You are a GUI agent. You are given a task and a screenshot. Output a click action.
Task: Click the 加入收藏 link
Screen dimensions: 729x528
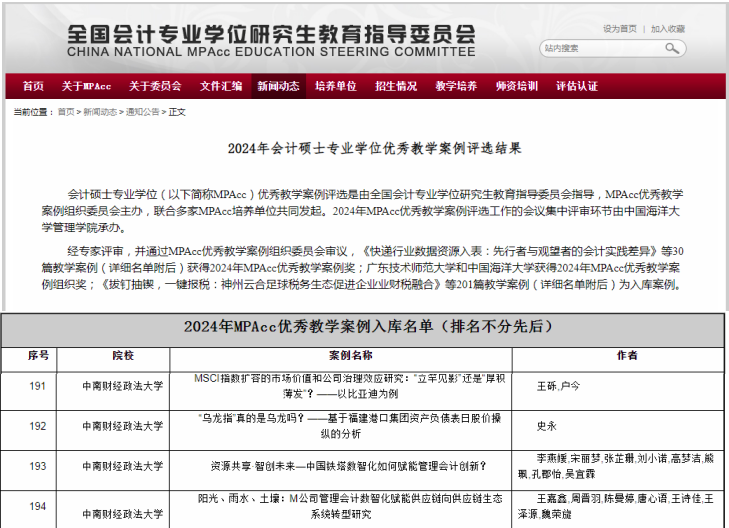point(667,29)
